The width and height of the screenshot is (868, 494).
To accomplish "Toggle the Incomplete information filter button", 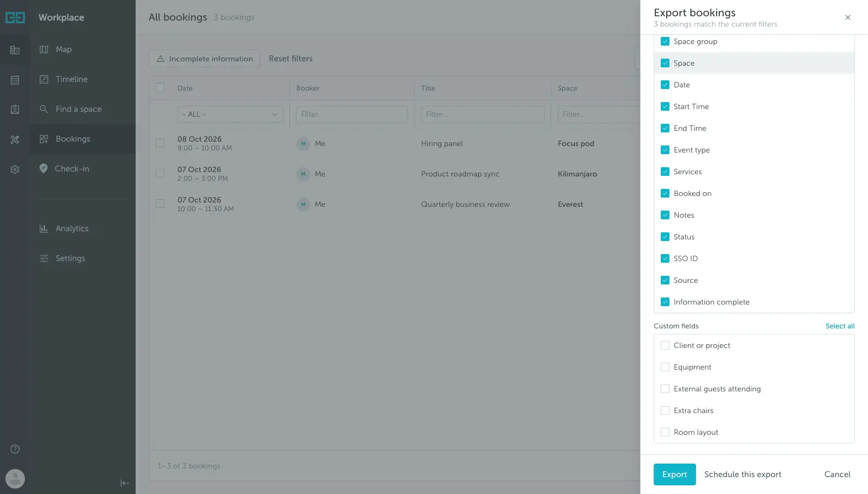I will pyautogui.click(x=205, y=59).
